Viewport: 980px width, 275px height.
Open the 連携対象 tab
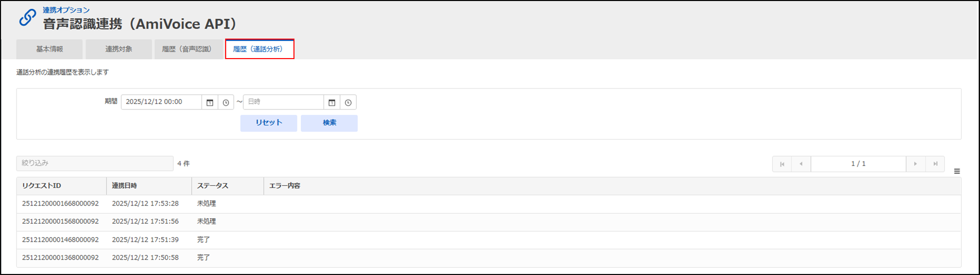tap(119, 49)
